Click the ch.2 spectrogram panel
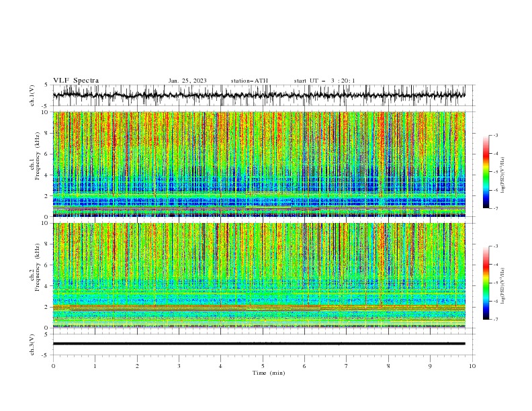Image resolution: width=532 pixels, height=411 pixels. pyautogui.click(x=259, y=275)
